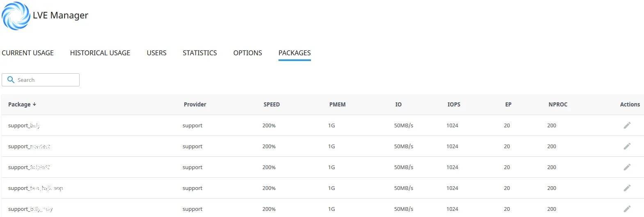Click the LVE Manager swirl logo
This screenshot has height=217, width=644.
coord(16,16)
